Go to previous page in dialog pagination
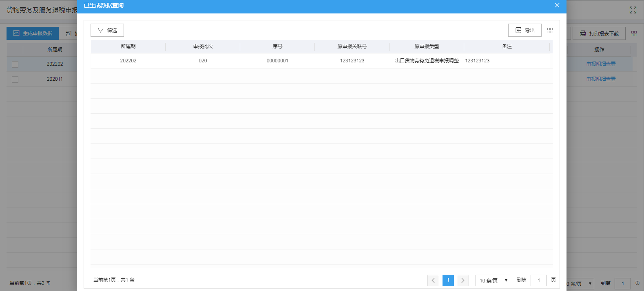This screenshot has width=644, height=291. pos(433,280)
